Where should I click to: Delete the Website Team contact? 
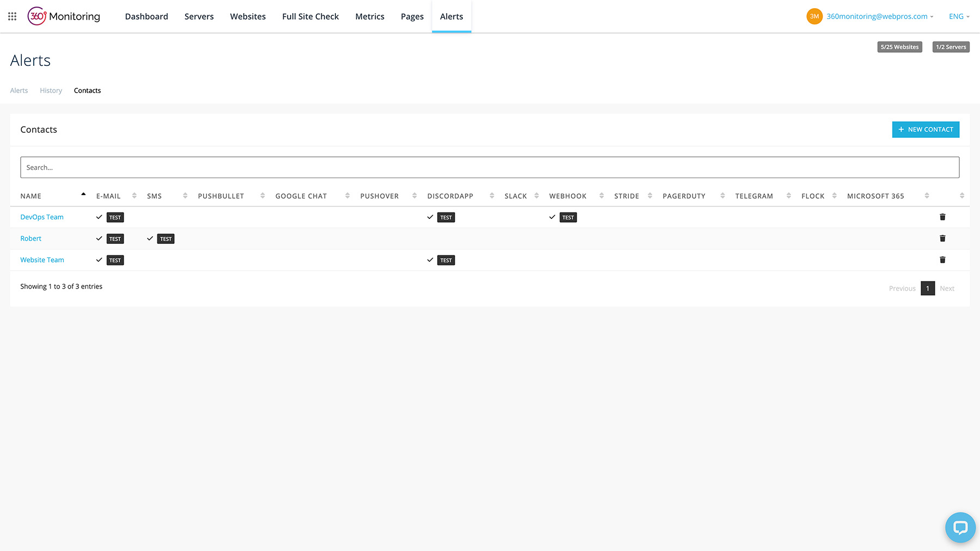tap(942, 260)
